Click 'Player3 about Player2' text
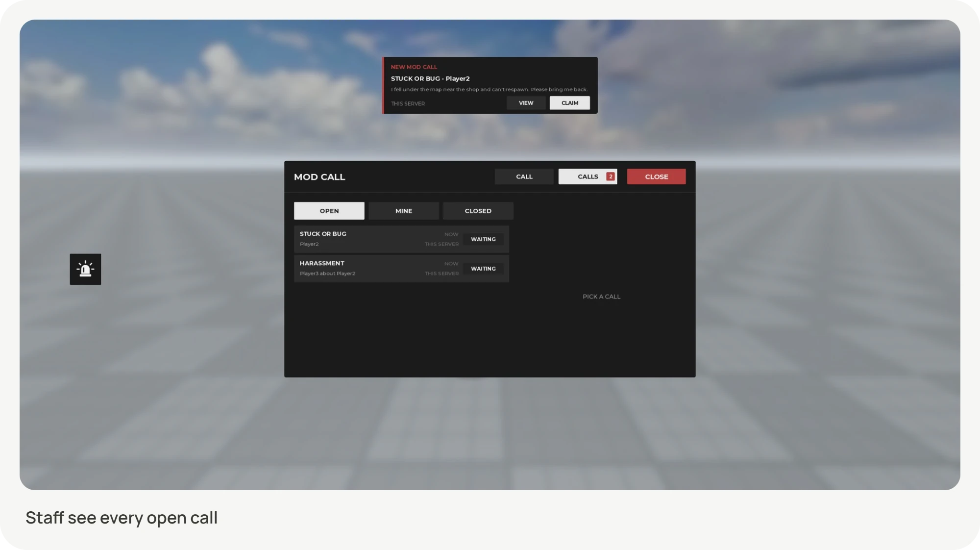This screenshot has width=980, height=550. 327,274
